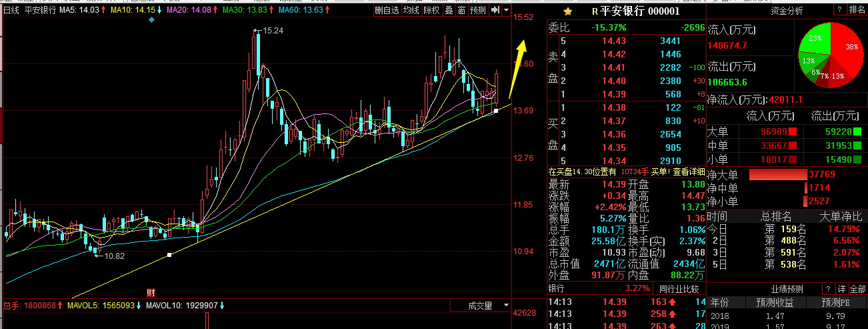This screenshot has height=329, width=868.
Task: Click the blue diamond marker above chart
Action: pos(152,20)
